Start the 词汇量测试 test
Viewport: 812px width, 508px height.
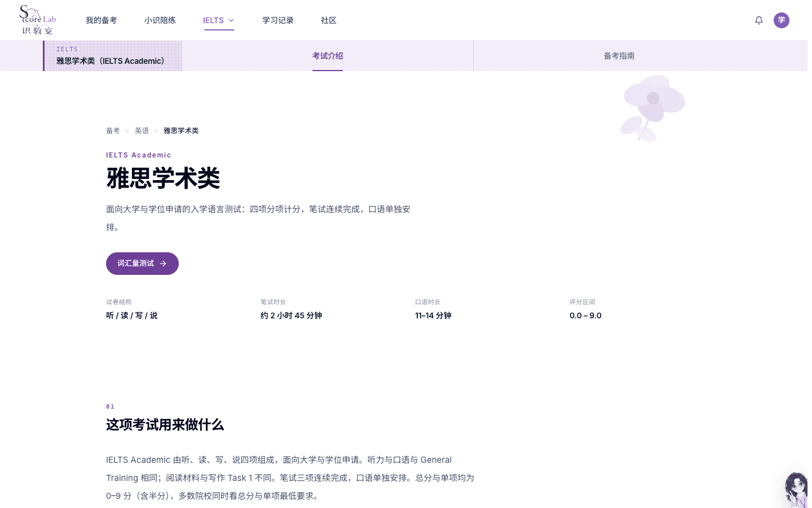[x=142, y=264]
